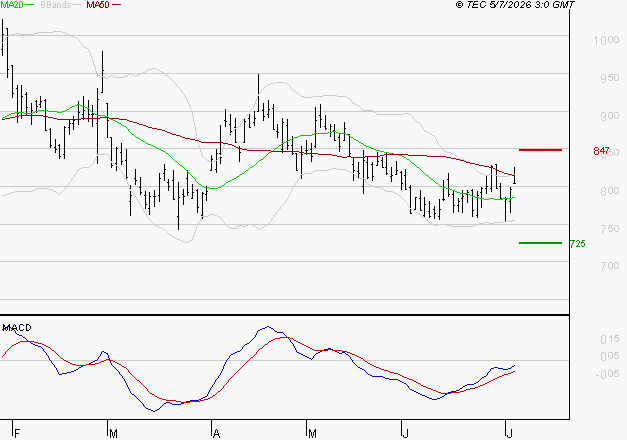The image size is (627, 440).
Task: Click the TEC copyright timestamp text
Action: point(515,5)
